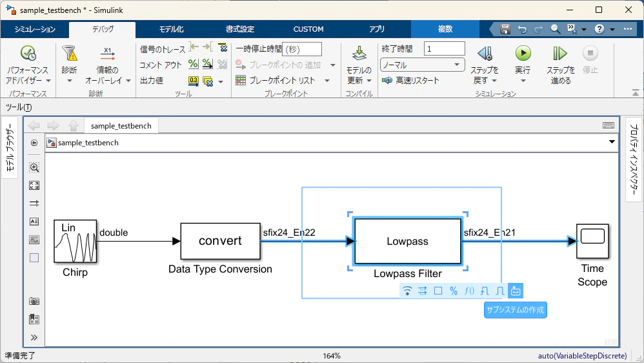Click the 診断 diagnostics funnel icon
The width and height of the screenshot is (644, 363).
[70, 53]
